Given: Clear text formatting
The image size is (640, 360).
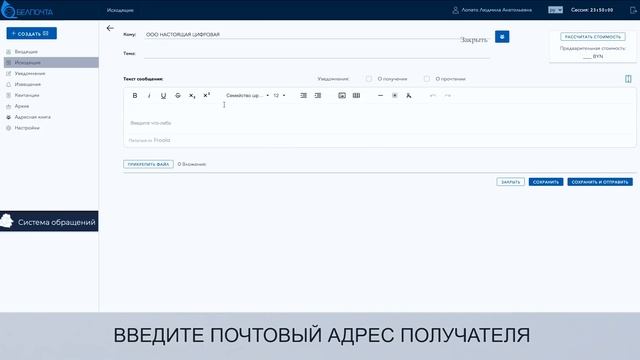Looking at the screenshot, I should pos(409,96).
